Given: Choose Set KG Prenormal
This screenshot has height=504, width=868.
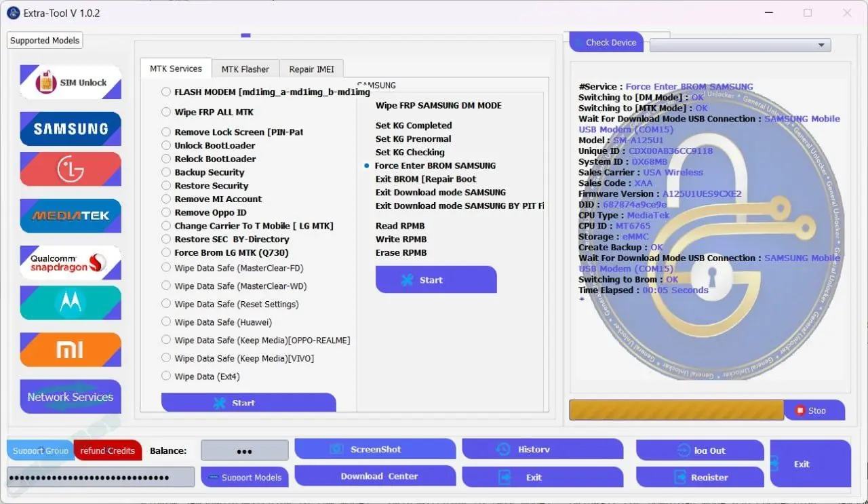Looking at the screenshot, I should tap(414, 138).
